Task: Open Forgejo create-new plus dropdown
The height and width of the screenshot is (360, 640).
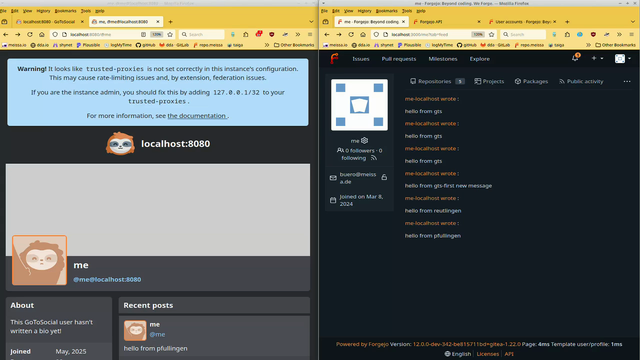Action: pyautogui.click(x=597, y=58)
